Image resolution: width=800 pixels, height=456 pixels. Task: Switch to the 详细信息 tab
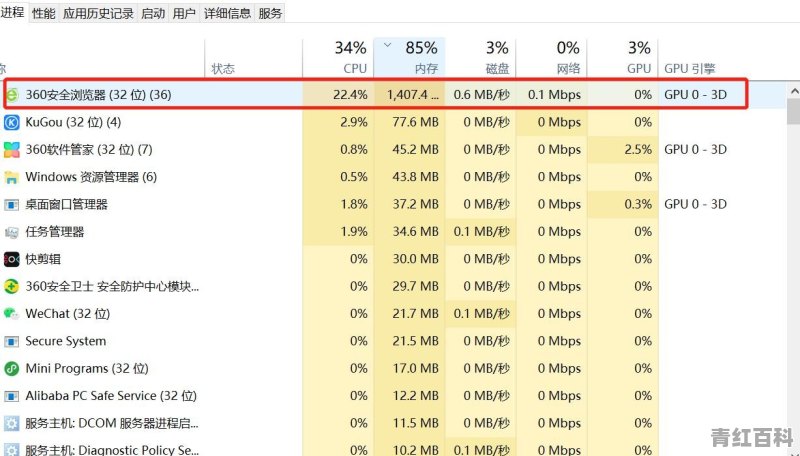(x=227, y=13)
